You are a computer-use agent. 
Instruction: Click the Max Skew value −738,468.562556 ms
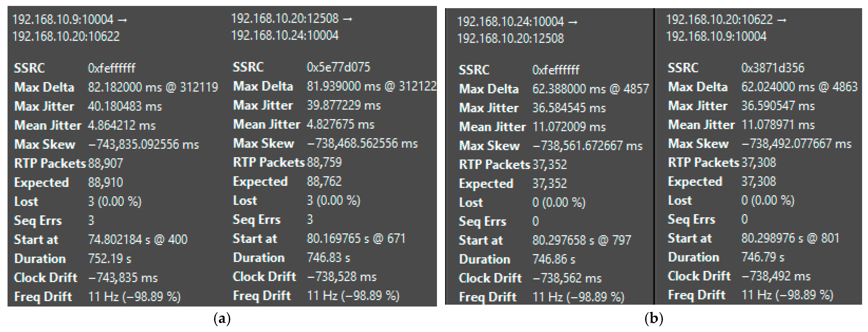362,144
